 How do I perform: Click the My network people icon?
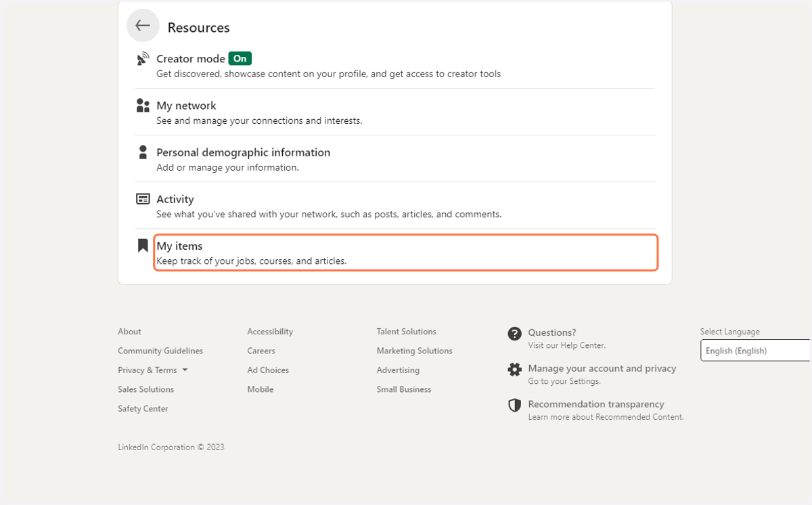pos(142,106)
